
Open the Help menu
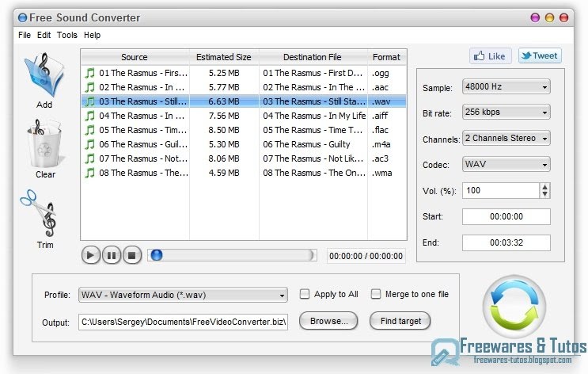[x=93, y=35]
